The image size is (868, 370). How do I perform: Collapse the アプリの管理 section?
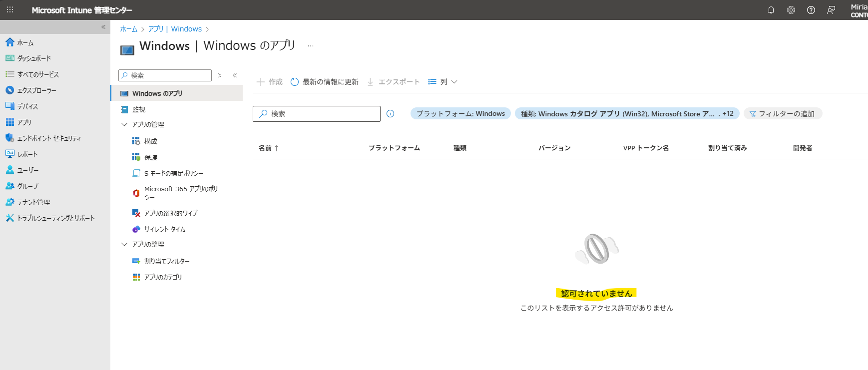pos(124,124)
